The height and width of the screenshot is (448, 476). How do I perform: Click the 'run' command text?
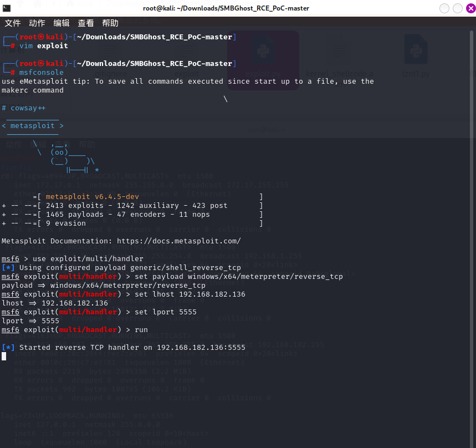point(141,330)
